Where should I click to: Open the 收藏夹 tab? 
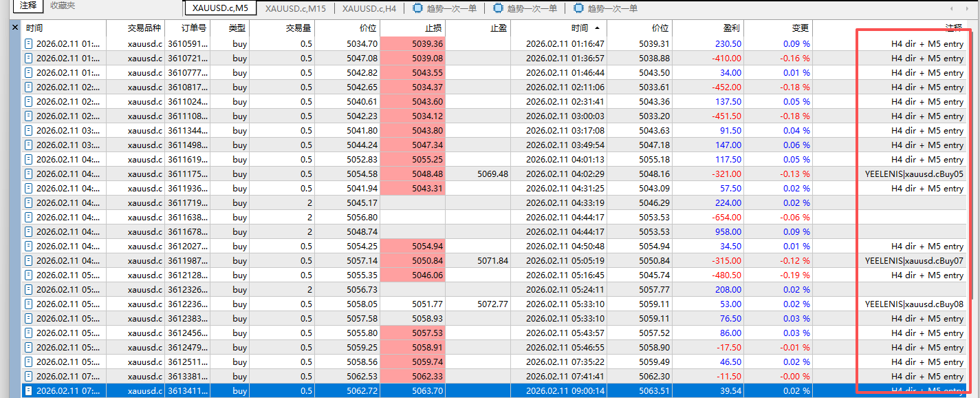pos(63,6)
